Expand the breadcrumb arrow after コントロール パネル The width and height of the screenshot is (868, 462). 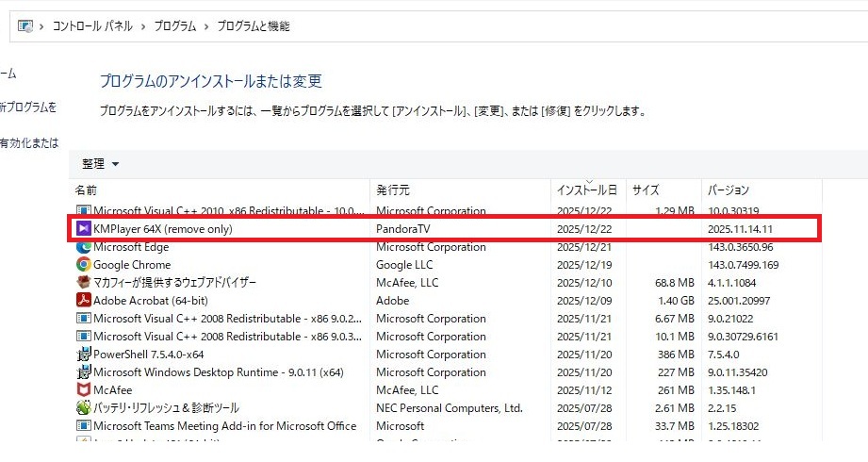[x=143, y=26]
